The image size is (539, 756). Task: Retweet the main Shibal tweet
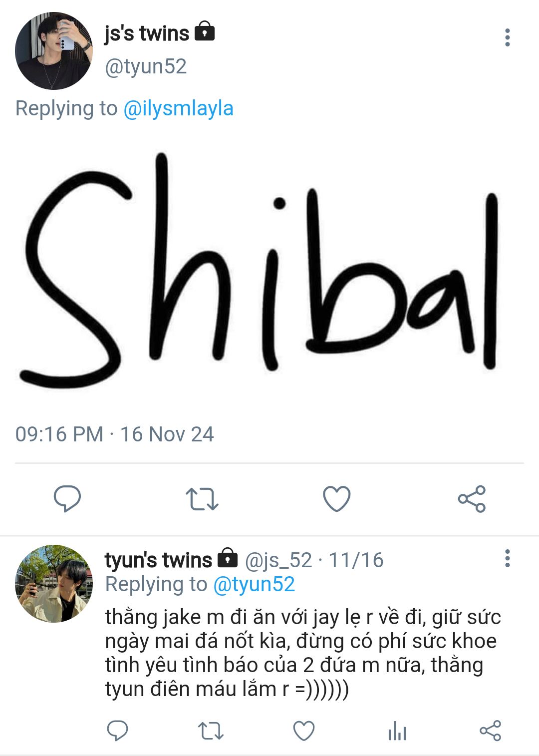click(x=202, y=498)
